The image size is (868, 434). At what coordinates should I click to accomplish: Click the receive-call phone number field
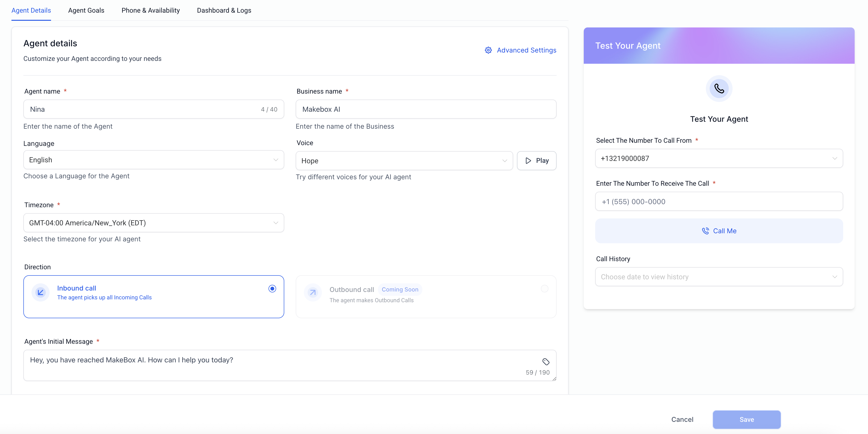719,202
